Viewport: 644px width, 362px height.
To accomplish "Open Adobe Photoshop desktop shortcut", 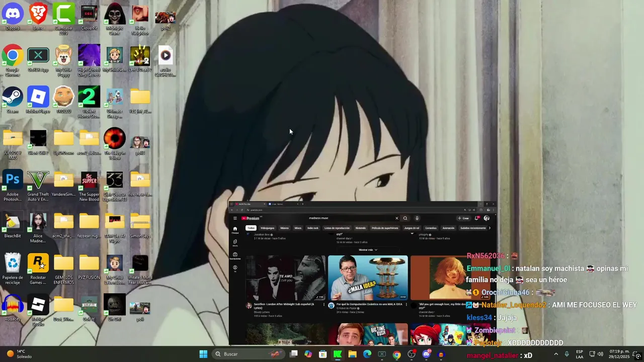I will [13, 186].
